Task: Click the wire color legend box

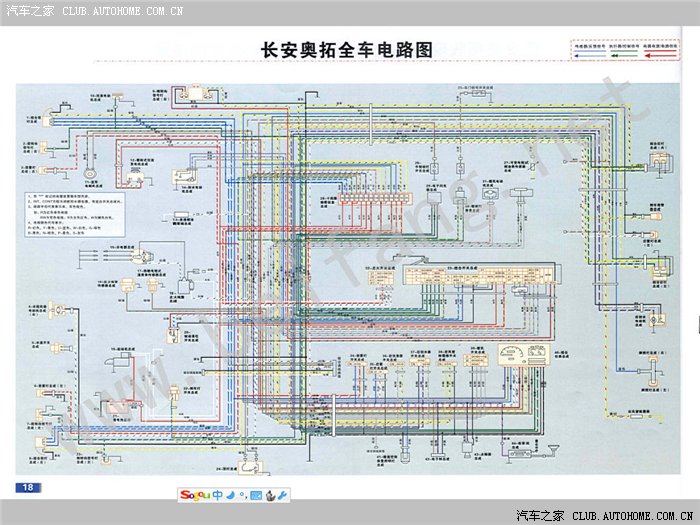Action: (x=625, y=50)
